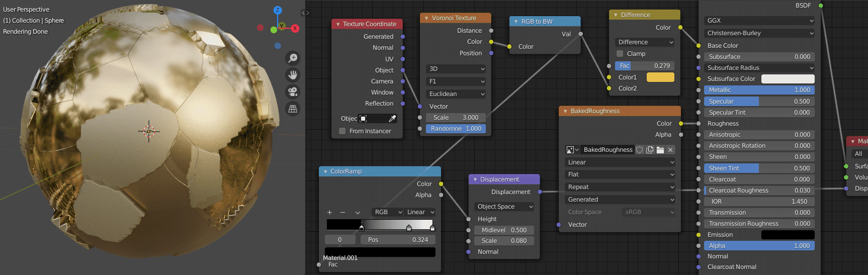Open Generated source dropdown
This screenshot has width=868, height=275.
point(620,200)
